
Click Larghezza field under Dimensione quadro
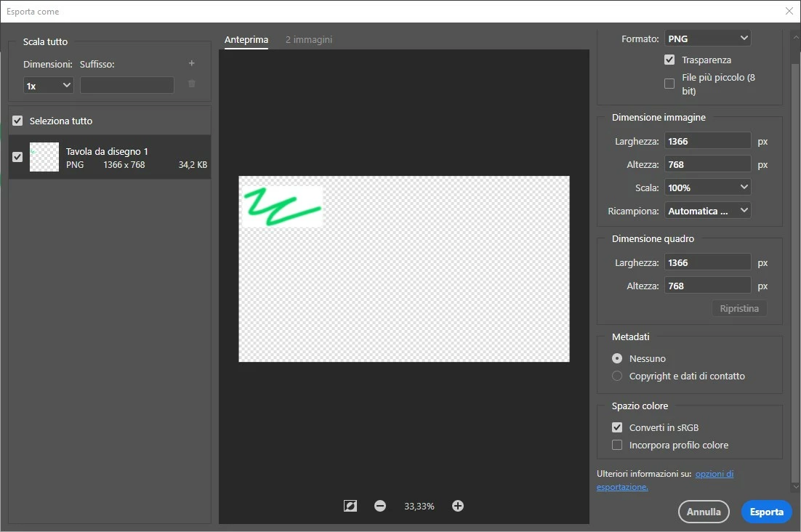coord(707,262)
